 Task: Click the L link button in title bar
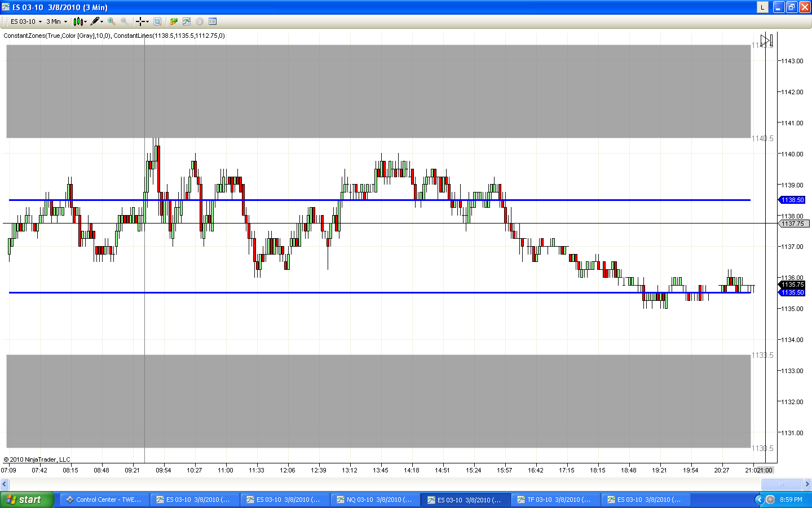pos(762,7)
